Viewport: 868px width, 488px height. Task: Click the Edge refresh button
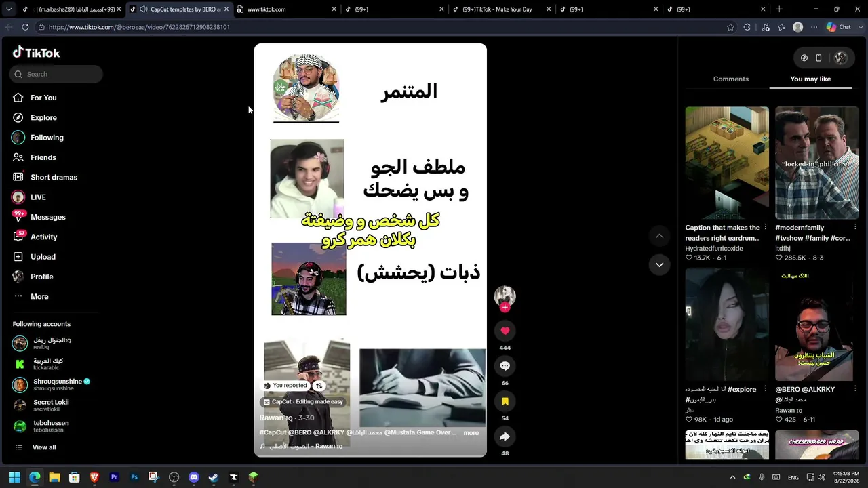click(x=25, y=27)
